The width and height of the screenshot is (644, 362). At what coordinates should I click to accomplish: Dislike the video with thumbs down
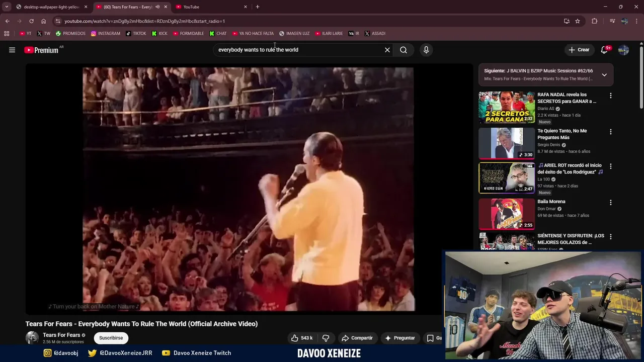(326, 338)
